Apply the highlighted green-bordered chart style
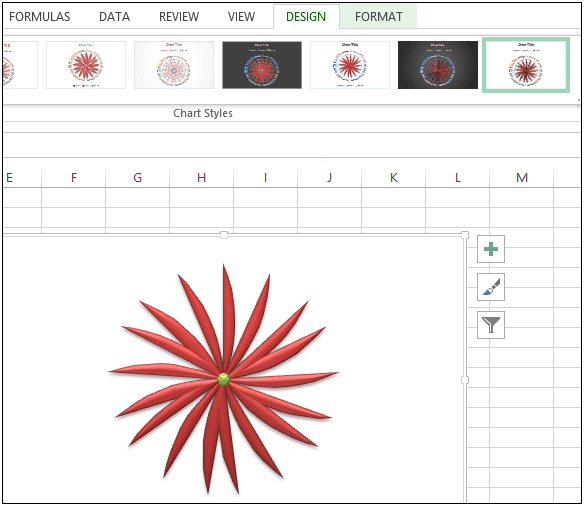This screenshot has height=506, width=584. click(x=526, y=65)
